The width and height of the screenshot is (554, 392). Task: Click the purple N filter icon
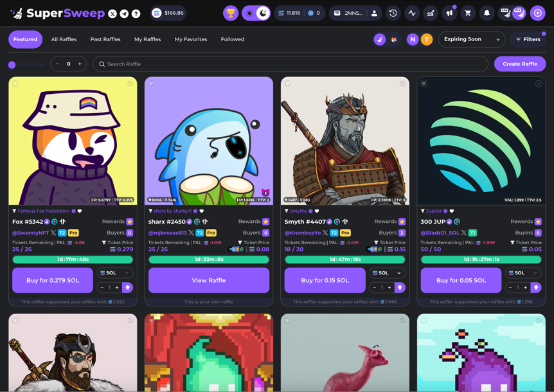click(413, 39)
